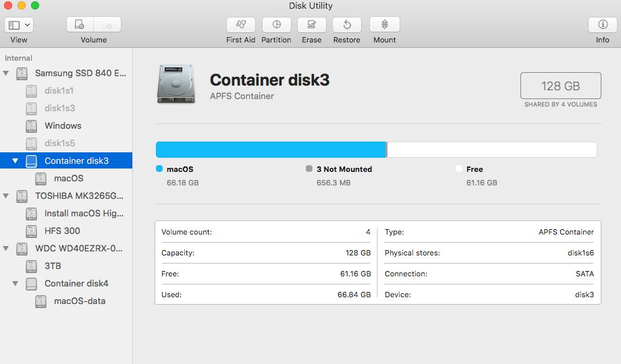This screenshot has width=621, height=364.
Task: Click the Internal sidebar section header
Action: (18, 58)
